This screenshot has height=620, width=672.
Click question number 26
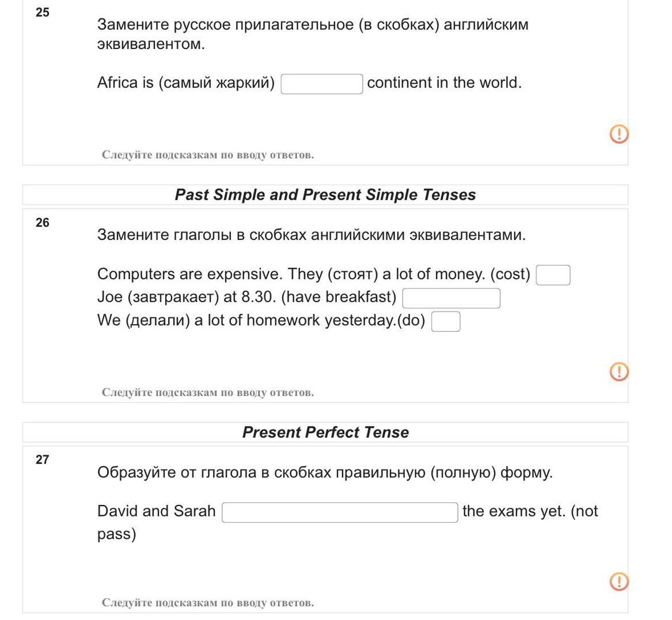[x=43, y=223]
